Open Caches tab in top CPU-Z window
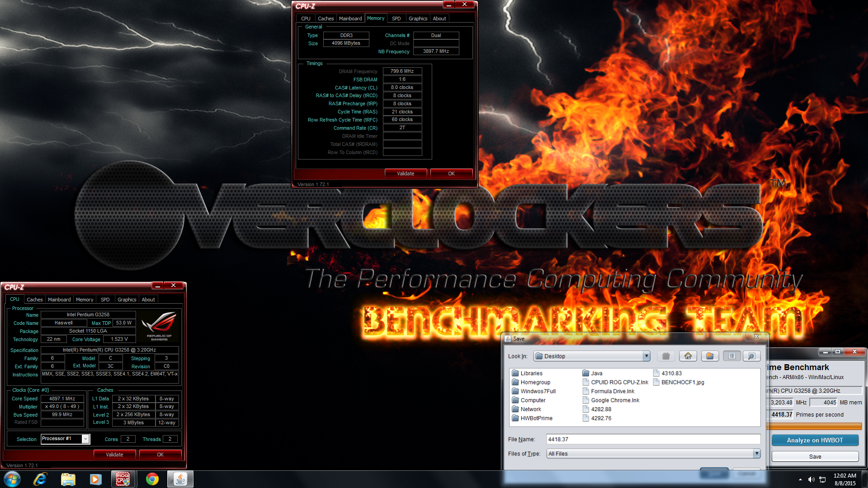868x488 pixels. coord(325,19)
